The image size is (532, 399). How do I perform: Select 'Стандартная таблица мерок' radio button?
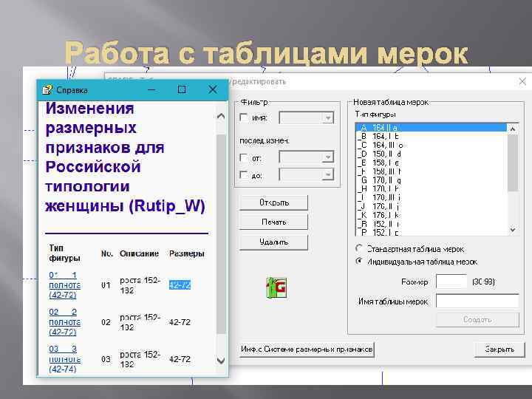tap(359, 248)
